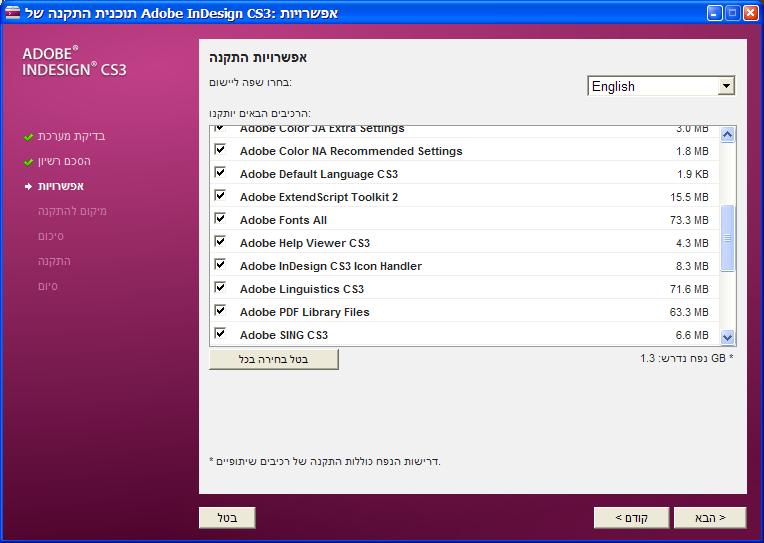The image size is (764, 543).
Task: Select the סיכום step in sidebar
Action: pos(51,236)
